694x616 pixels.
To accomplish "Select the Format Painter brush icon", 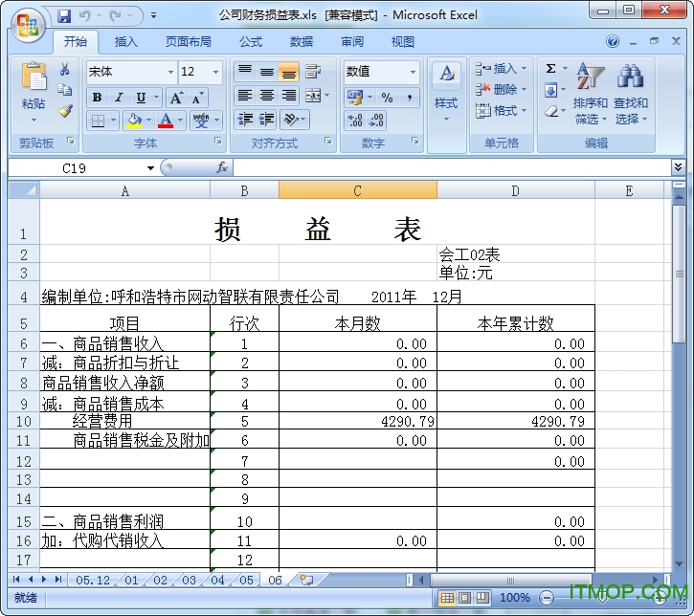I will click(65, 111).
